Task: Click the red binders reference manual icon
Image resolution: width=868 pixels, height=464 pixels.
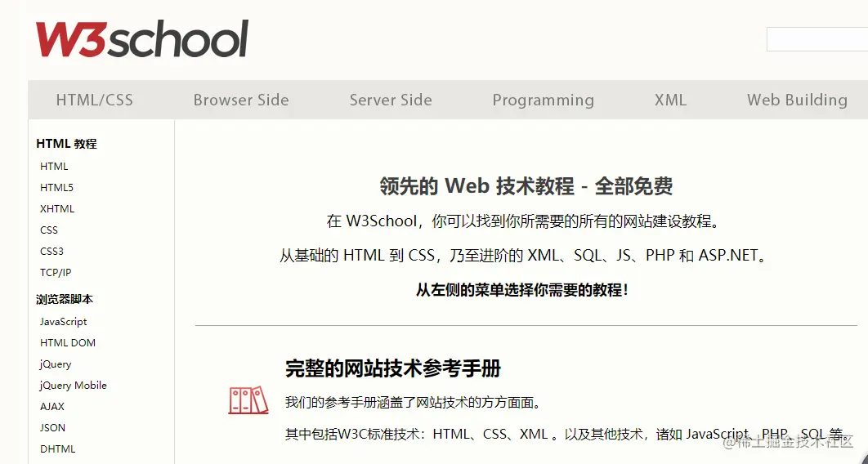Action: click(248, 399)
